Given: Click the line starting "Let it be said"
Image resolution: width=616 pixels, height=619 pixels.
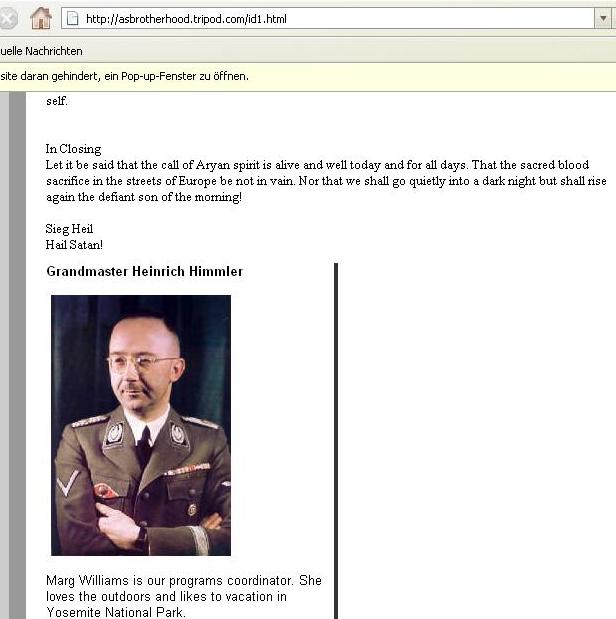Looking at the screenshot, I should coord(317,165).
